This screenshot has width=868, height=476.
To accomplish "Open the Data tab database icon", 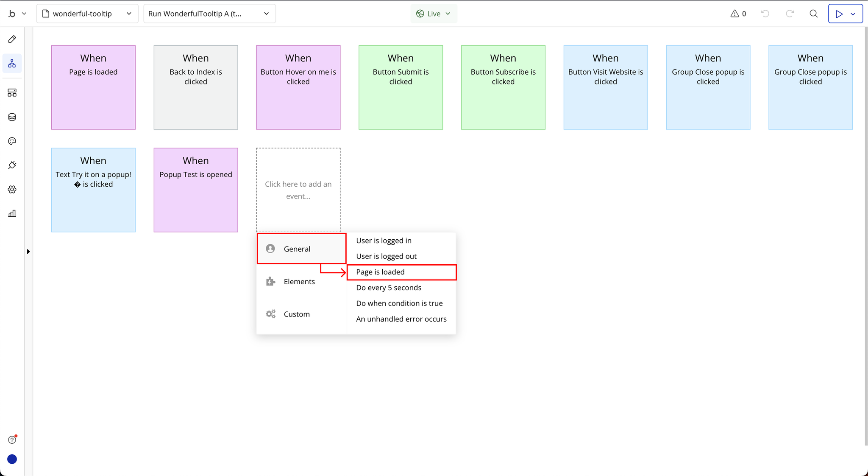I will pyautogui.click(x=12, y=117).
